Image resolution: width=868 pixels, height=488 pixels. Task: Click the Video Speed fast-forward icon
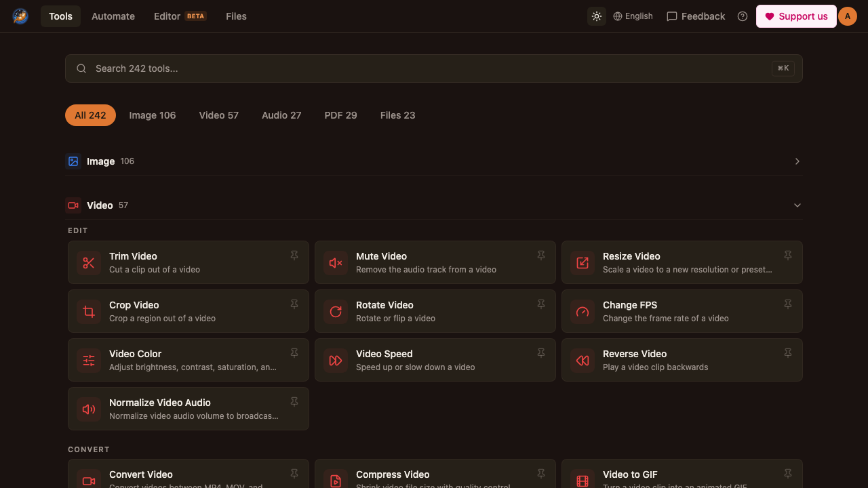pos(336,360)
